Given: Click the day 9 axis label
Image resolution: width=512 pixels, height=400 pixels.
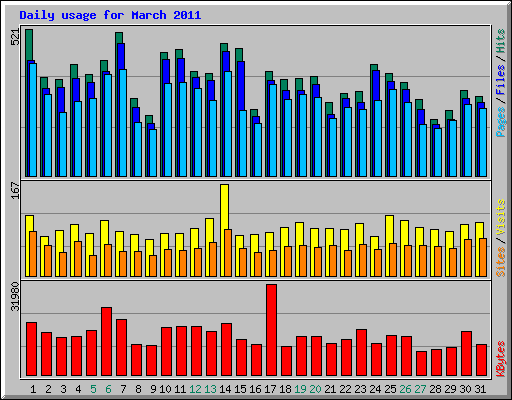Looking at the screenshot, I should coord(153,389).
